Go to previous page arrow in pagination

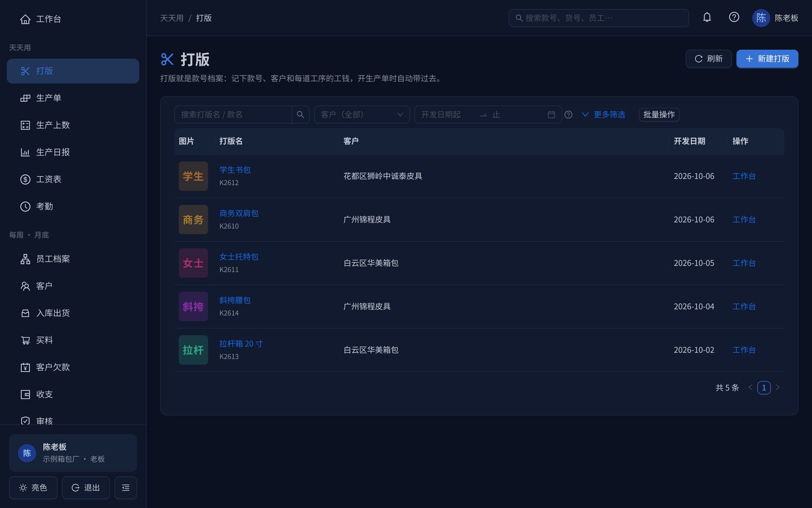point(750,388)
